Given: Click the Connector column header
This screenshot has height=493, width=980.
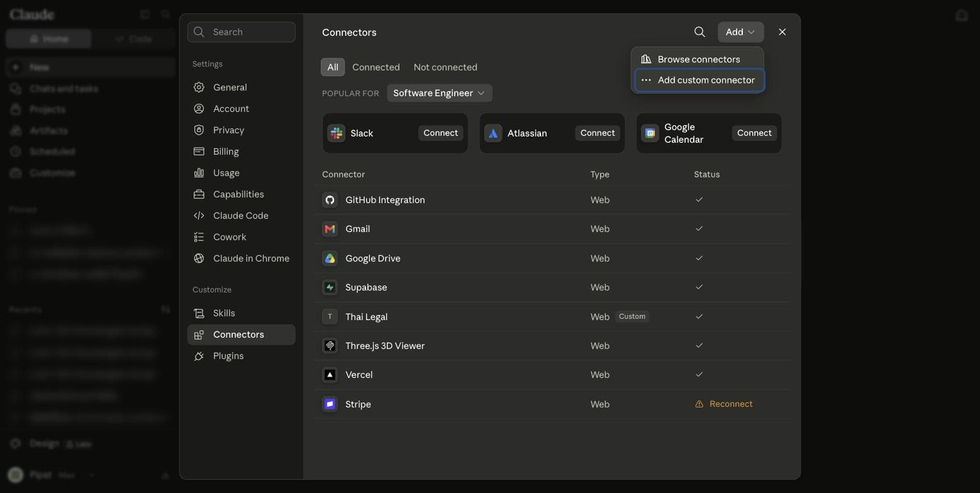Looking at the screenshot, I should pyautogui.click(x=343, y=174).
